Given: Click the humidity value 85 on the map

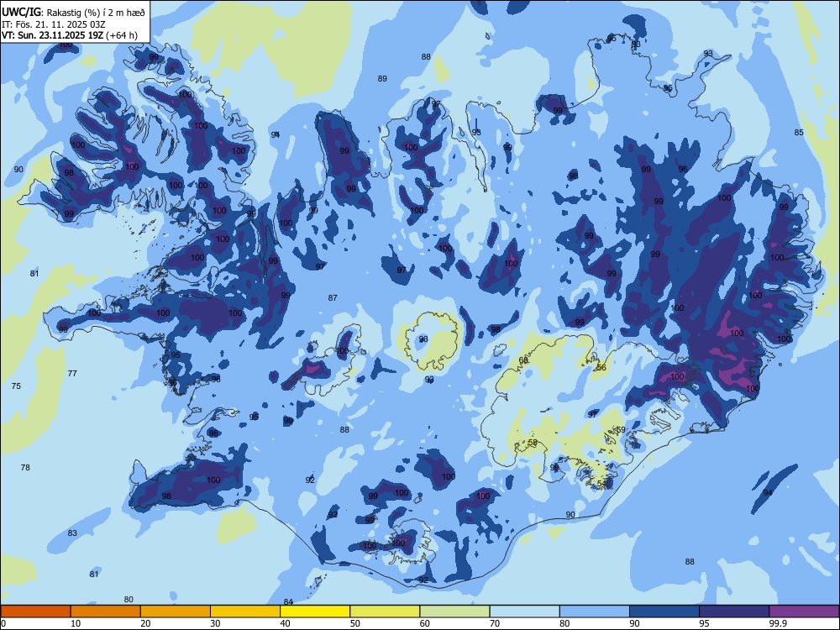Looking at the screenshot, I should point(799,133).
